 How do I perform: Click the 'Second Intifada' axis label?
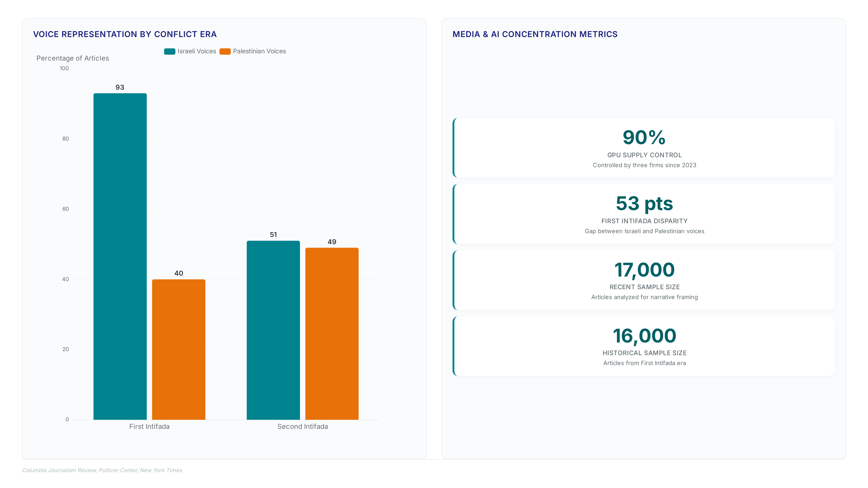[303, 426]
